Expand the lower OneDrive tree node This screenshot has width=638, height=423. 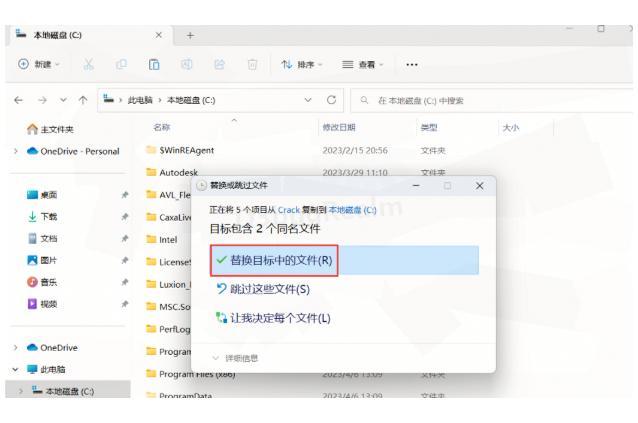[16, 348]
